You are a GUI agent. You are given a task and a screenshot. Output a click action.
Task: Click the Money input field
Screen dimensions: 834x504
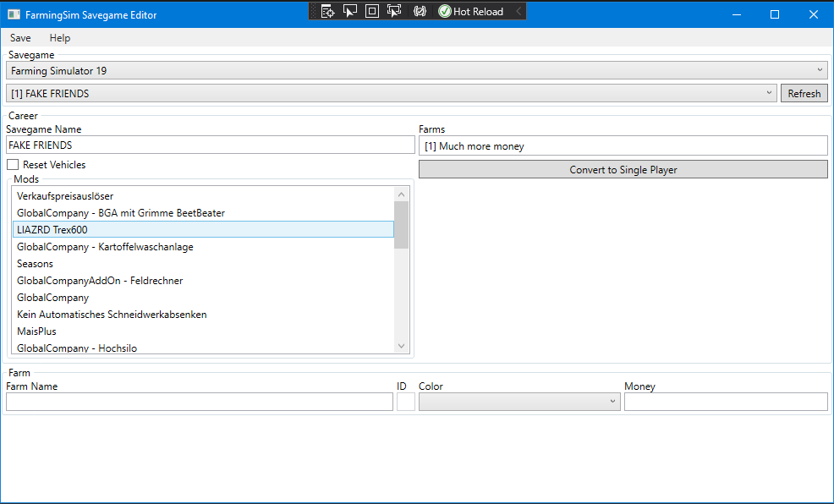tap(726, 402)
